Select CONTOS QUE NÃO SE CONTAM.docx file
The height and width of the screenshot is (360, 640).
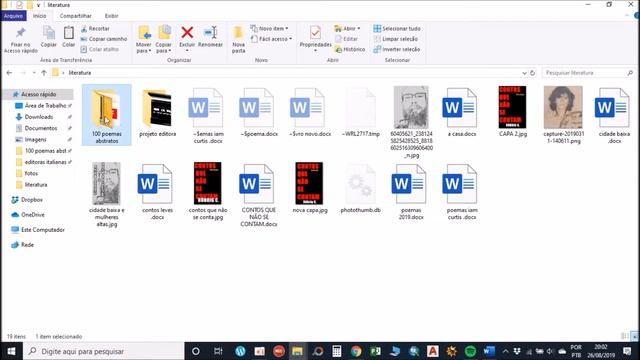point(258,195)
